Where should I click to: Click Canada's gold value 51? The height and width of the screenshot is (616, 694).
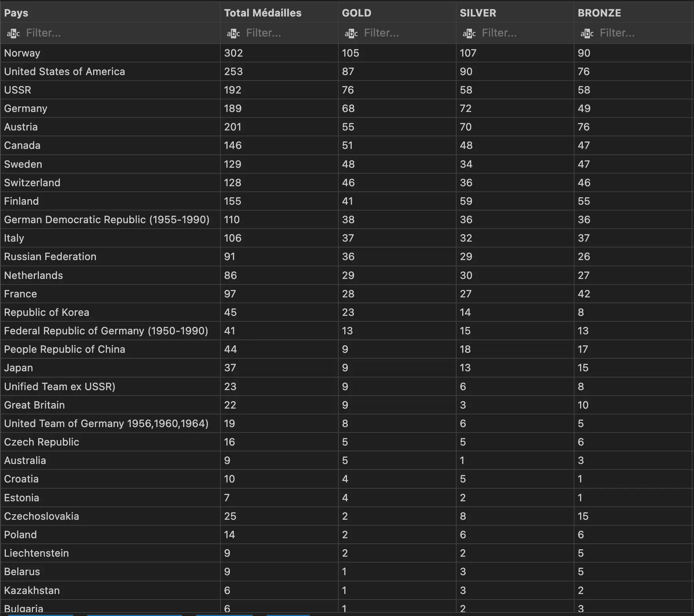click(x=347, y=145)
